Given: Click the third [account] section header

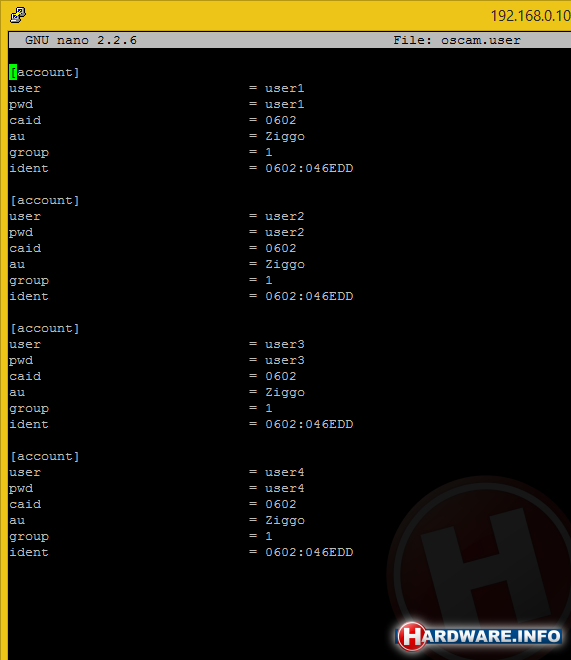Looking at the screenshot, I should pyautogui.click(x=45, y=328).
